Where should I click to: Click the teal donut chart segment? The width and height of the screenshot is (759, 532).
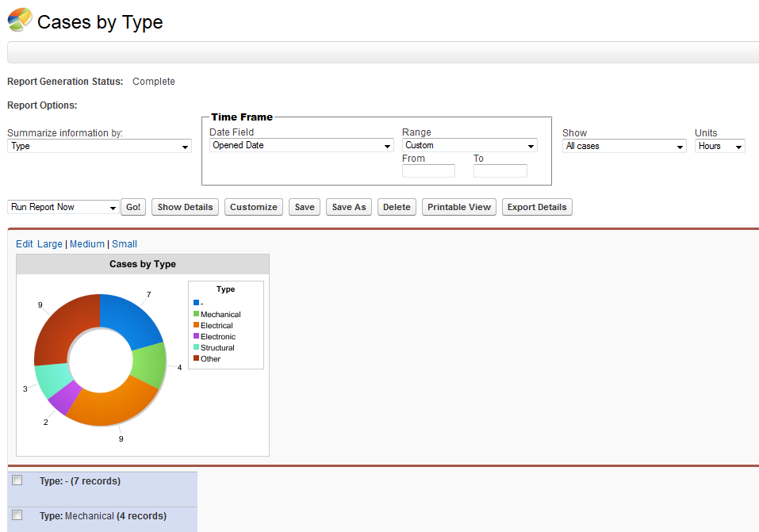click(52, 380)
